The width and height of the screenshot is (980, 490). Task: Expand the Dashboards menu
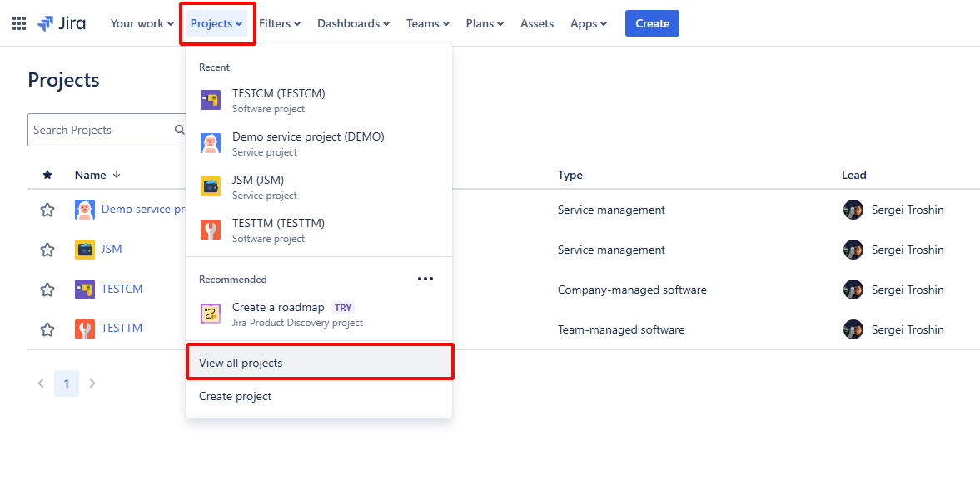[x=353, y=23]
